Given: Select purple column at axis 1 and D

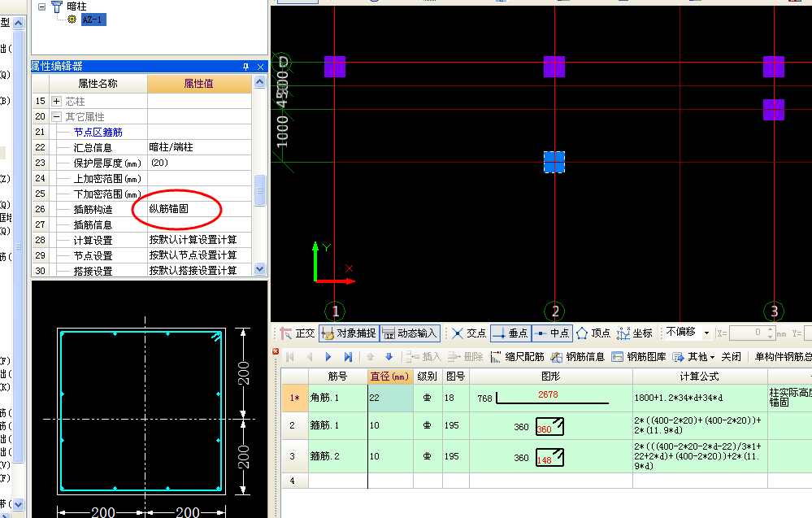Looking at the screenshot, I should [335, 67].
